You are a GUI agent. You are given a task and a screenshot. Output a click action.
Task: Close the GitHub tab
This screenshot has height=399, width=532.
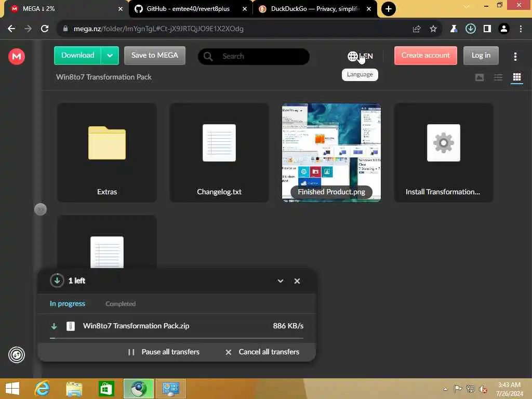[x=245, y=9]
